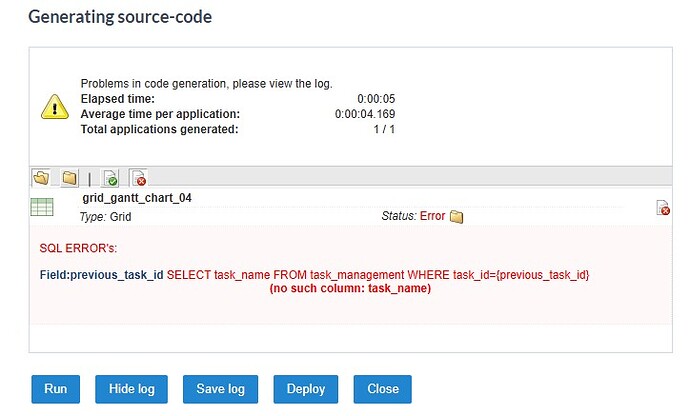Click the green grid application icon
This screenshot has width=690, height=416.
pos(42,207)
